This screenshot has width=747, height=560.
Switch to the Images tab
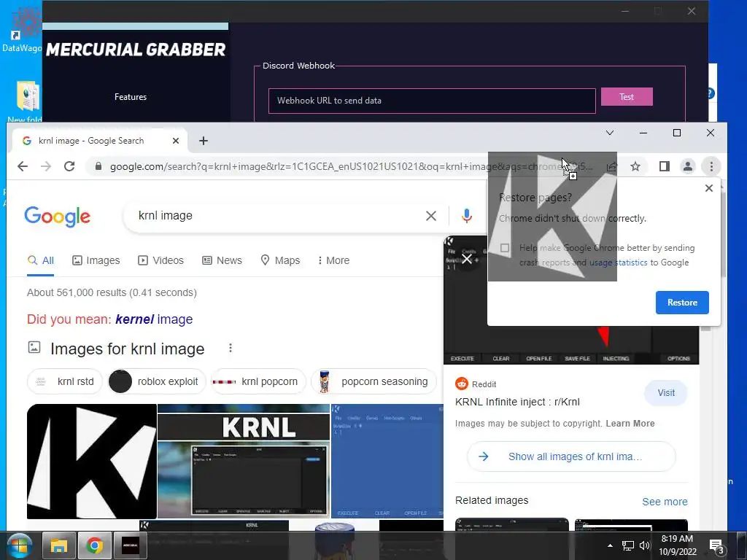96,260
